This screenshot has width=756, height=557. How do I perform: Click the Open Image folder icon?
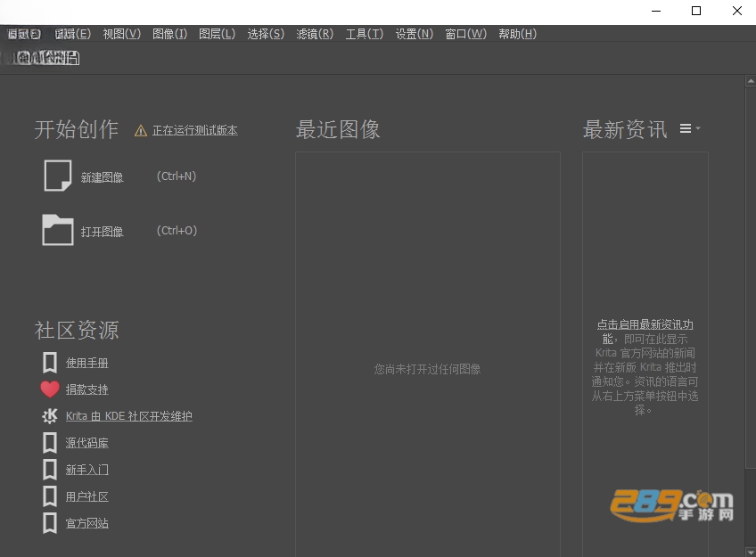(58, 230)
